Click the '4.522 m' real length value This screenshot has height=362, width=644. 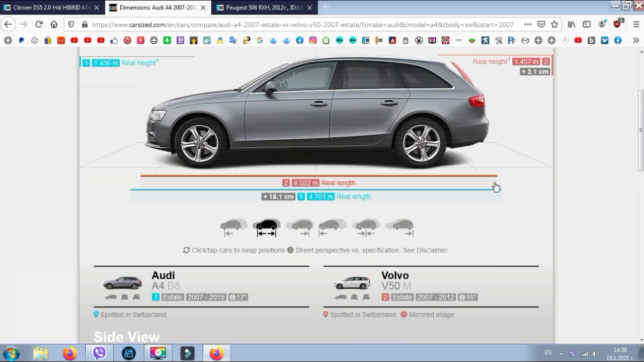point(305,183)
